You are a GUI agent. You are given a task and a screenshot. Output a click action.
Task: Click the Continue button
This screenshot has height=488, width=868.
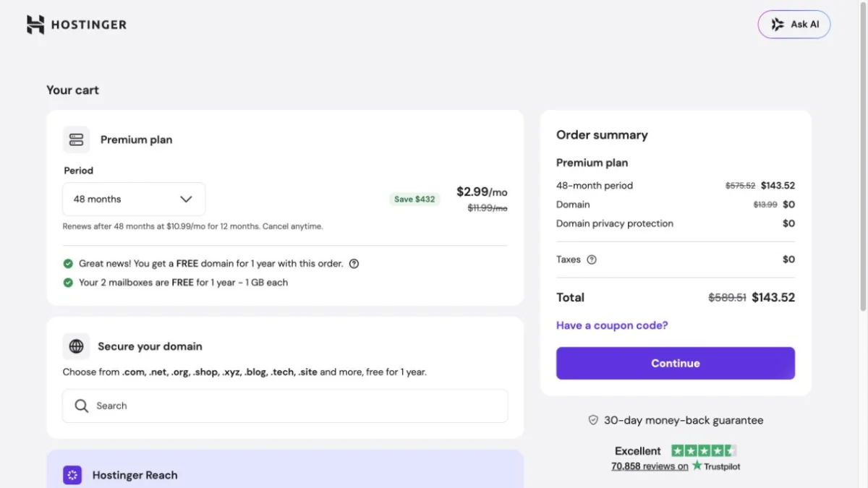pos(676,363)
